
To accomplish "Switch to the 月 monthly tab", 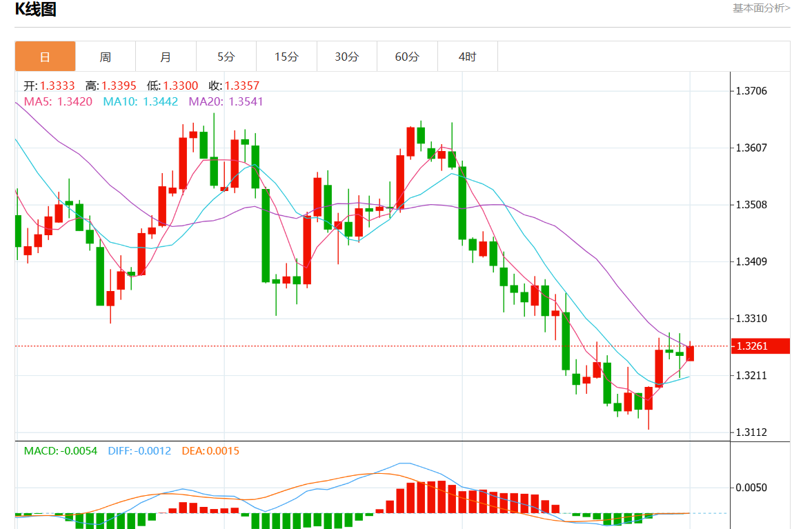I will click(166, 57).
